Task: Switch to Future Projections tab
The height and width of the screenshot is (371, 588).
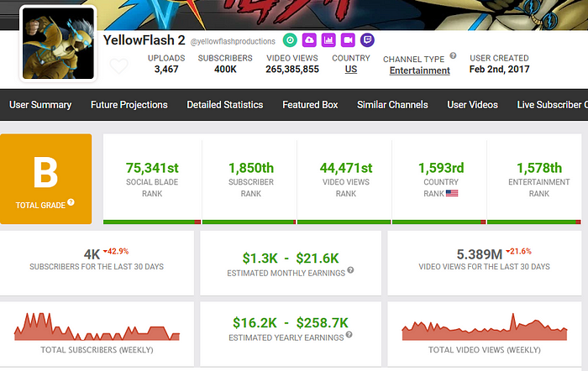Action: point(129,105)
